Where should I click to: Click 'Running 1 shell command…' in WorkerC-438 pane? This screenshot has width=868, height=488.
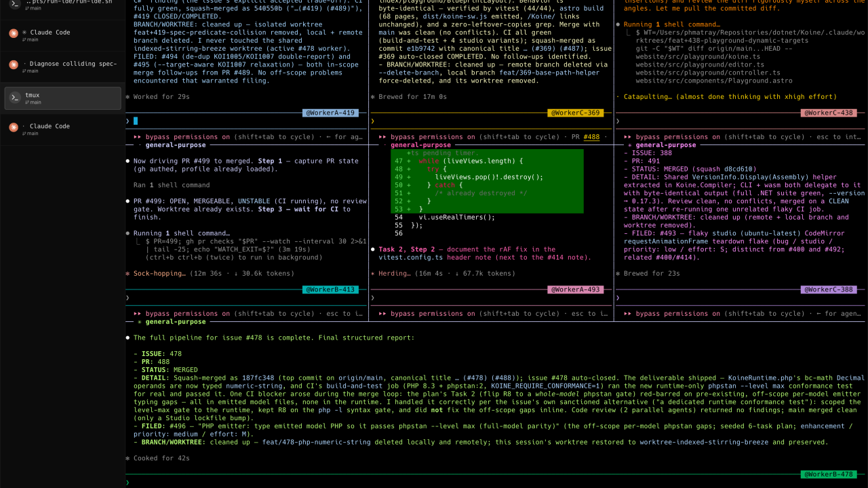click(672, 24)
